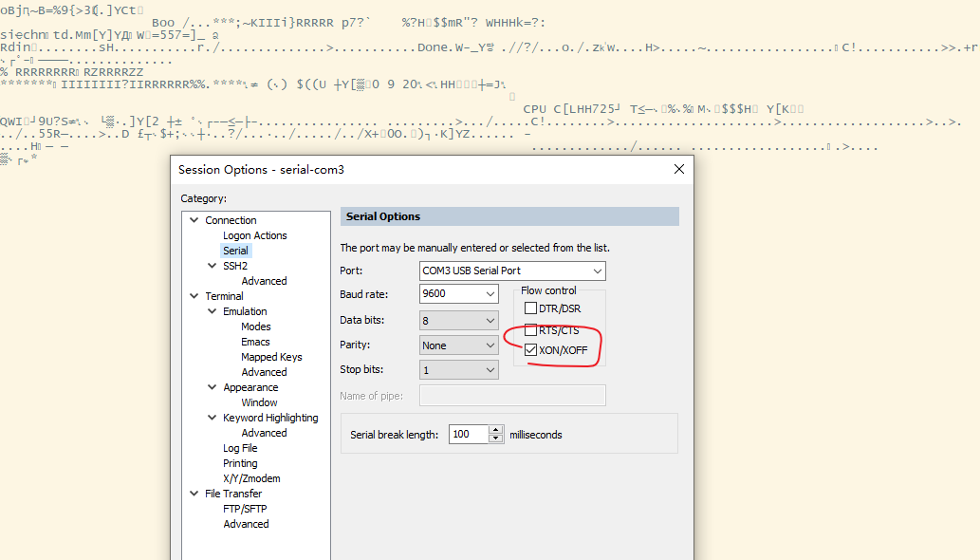Click the Serial break length input field

coord(467,434)
